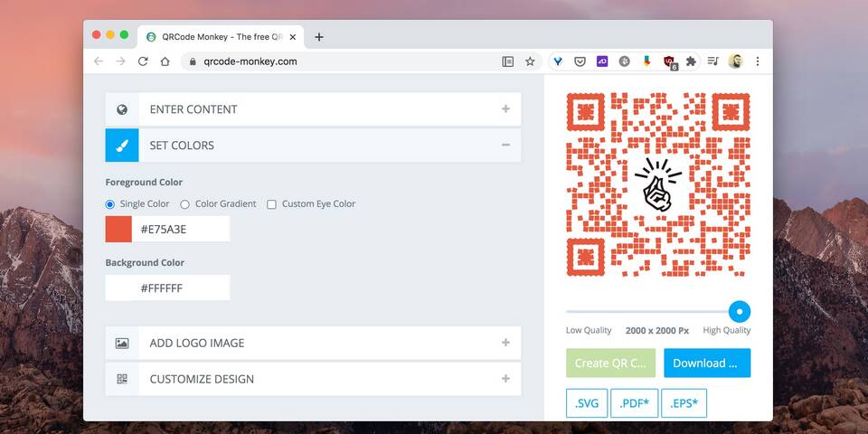Screen dimensions: 868x434
Task: Choose the Color Gradient radio option
Action: click(x=185, y=204)
